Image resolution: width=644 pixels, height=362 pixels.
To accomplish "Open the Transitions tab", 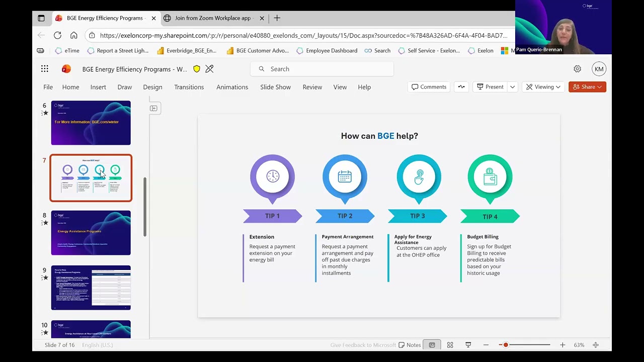I will click(189, 87).
